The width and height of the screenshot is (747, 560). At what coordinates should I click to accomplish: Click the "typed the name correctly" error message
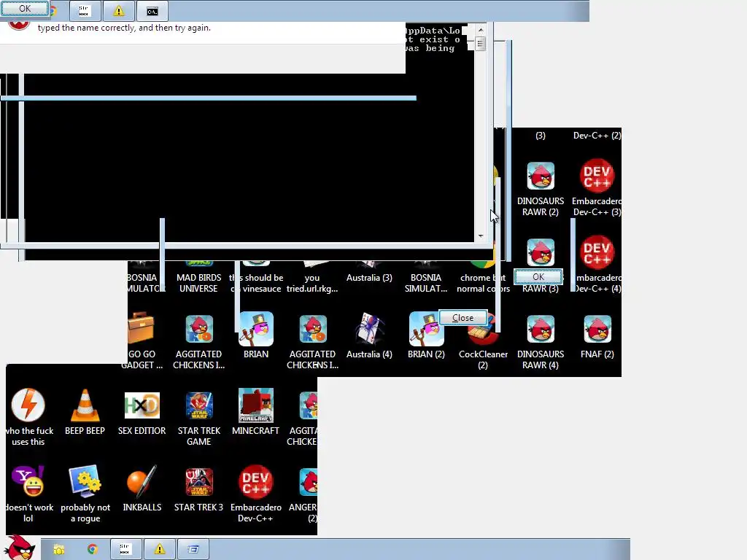(x=124, y=28)
